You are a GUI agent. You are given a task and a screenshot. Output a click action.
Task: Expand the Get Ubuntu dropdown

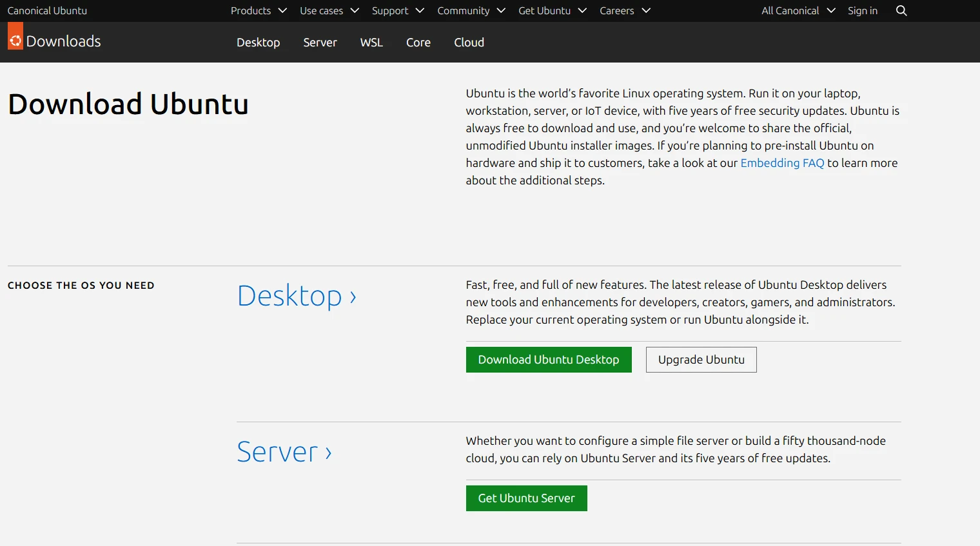pyautogui.click(x=553, y=10)
